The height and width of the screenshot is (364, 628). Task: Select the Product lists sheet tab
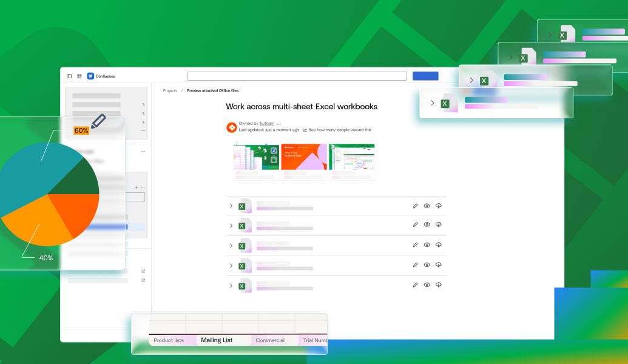[x=169, y=340]
